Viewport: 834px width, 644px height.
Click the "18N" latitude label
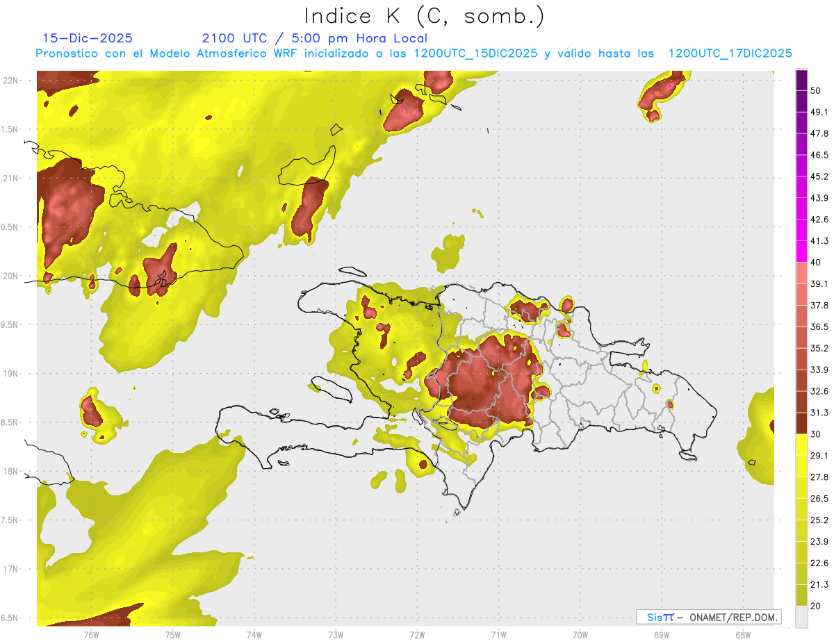[x=11, y=471]
